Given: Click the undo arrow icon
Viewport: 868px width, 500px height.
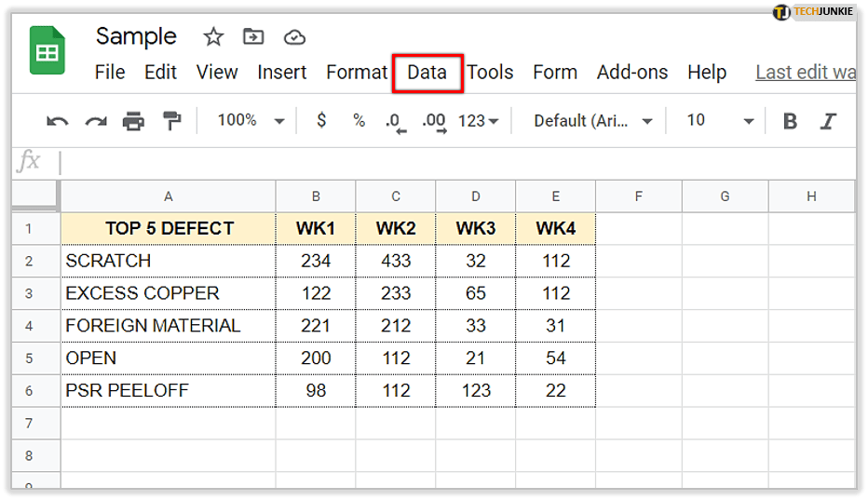Looking at the screenshot, I should (x=58, y=121).
